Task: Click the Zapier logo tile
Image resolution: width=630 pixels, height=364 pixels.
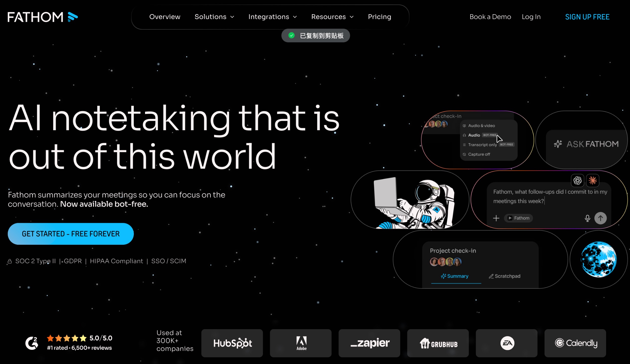Action: (x=369, y=343)
